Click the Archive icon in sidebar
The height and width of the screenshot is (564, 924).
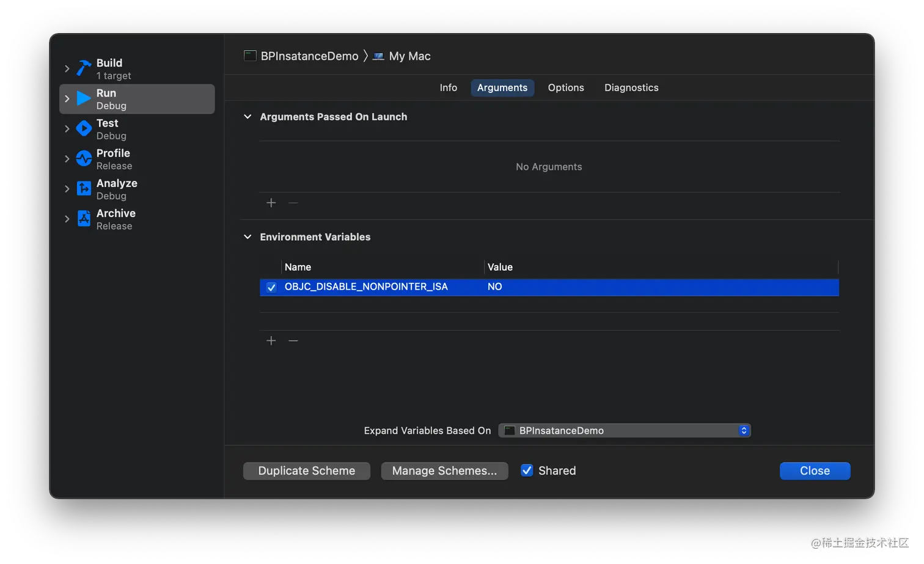[x=84, y=218]
